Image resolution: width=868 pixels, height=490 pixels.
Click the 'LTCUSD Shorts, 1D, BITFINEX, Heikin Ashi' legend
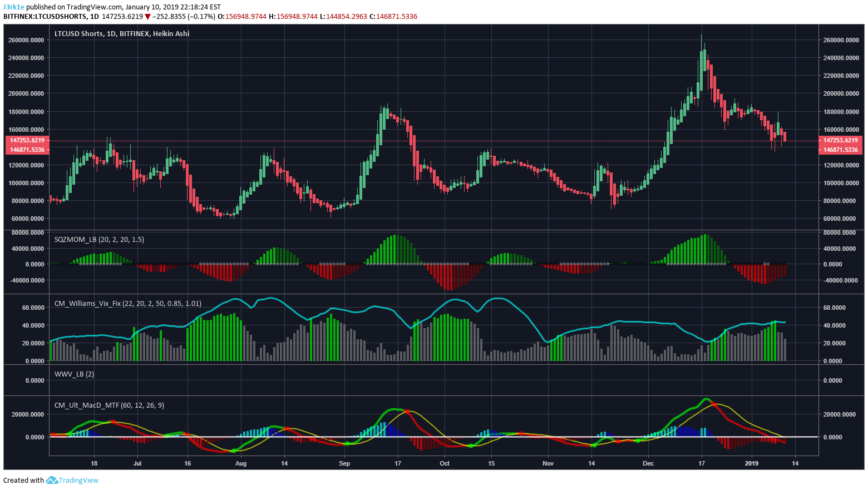122,33
